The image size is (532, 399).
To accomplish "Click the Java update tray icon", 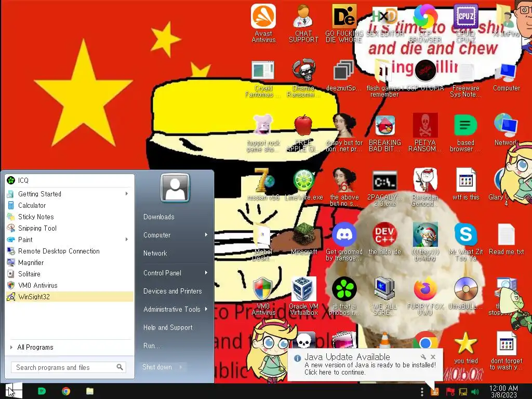I will (x=435, y=392).
